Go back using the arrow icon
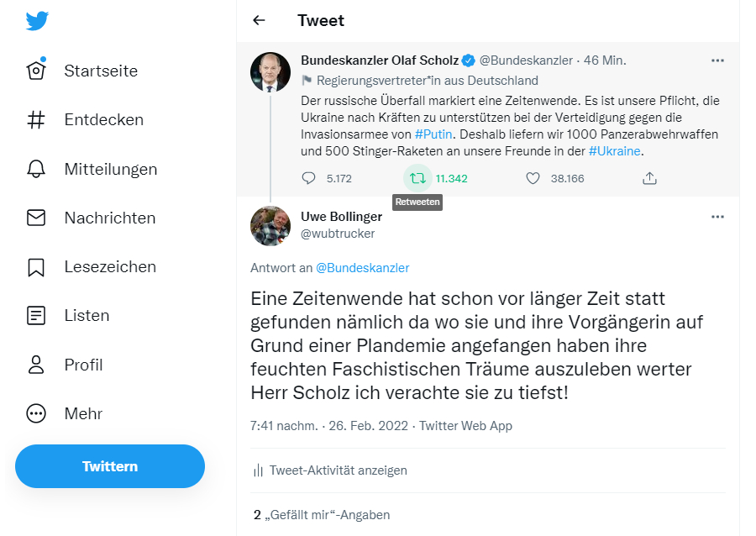 [259, 21]
